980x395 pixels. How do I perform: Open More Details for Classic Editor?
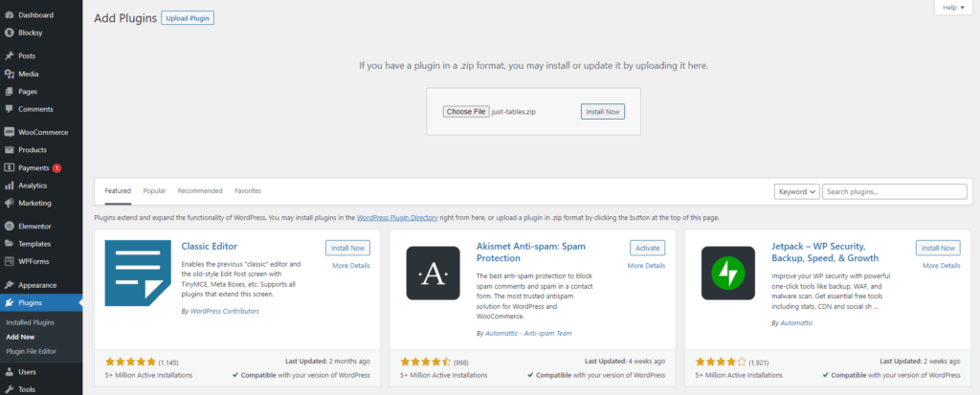[351, 266]
